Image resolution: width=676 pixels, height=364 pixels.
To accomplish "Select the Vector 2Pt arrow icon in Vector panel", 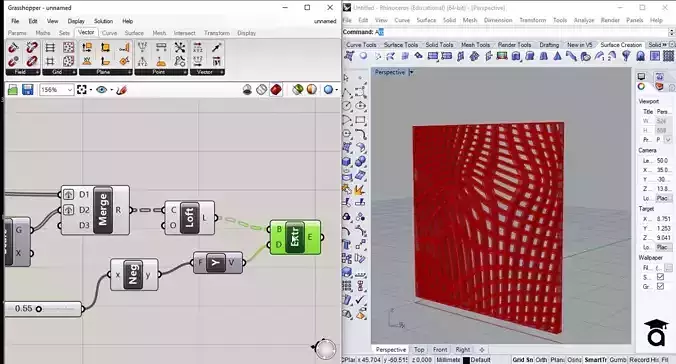I will point(216,47).
